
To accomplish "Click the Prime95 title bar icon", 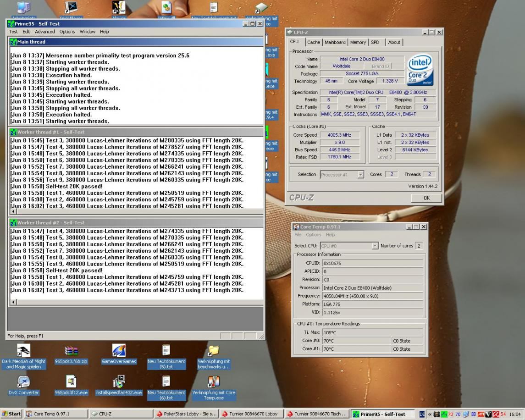I will tap(11, 24).
